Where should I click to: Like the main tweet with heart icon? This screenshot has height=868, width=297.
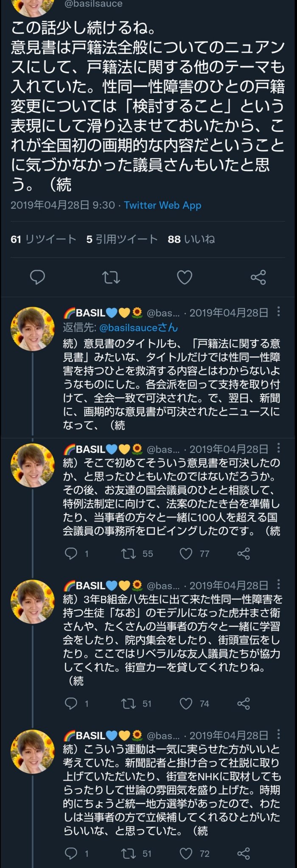[185, 277]
